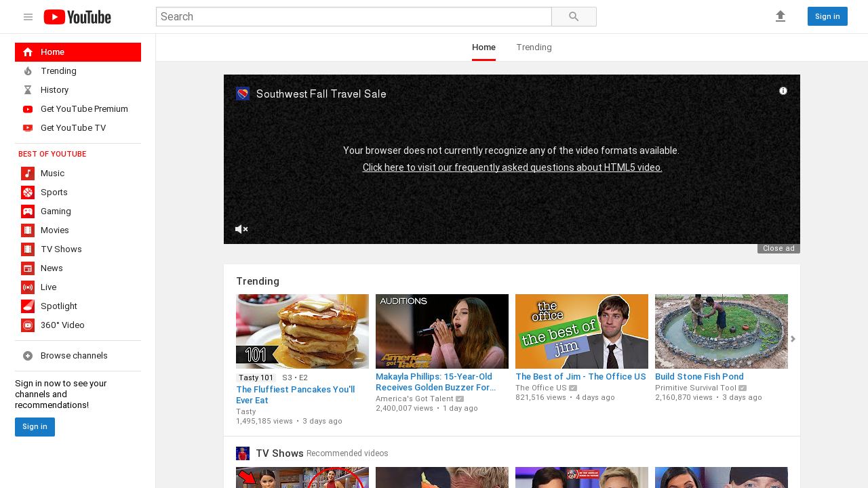The height and width of the screenshot is (488, 868).
Task: Open The Fluffiest Pancakes video title
Action: (296, 395)
